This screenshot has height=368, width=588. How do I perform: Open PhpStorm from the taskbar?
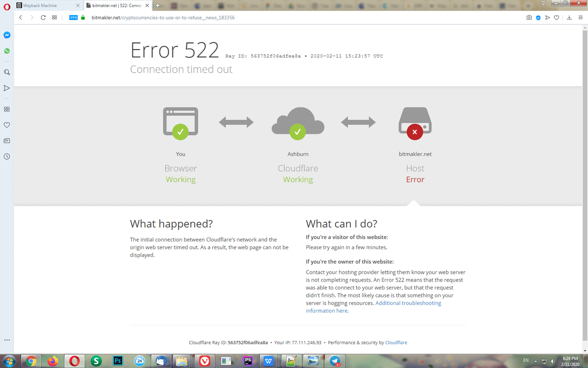tap(247, 361)
